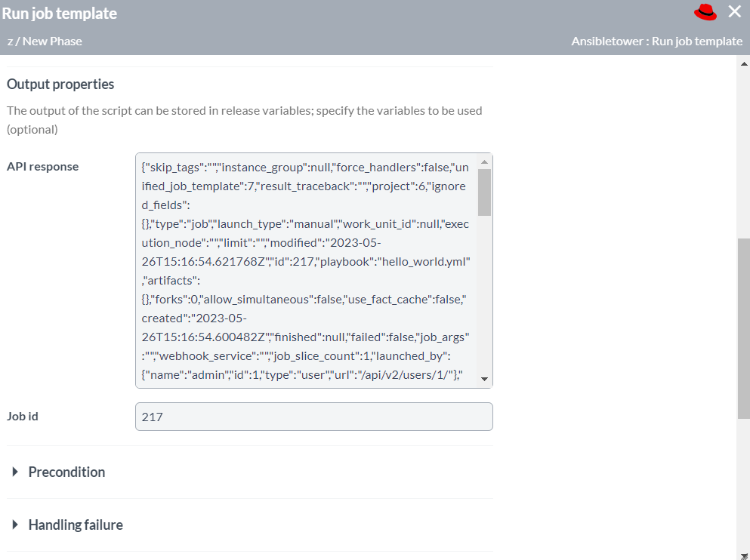Click the Run job template title

click(x=62, y=13)
